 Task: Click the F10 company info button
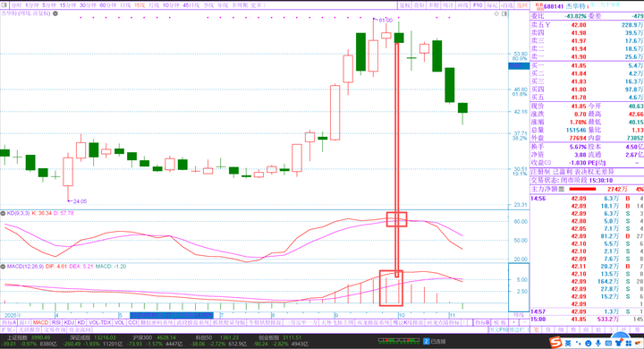tap(478, 5)
